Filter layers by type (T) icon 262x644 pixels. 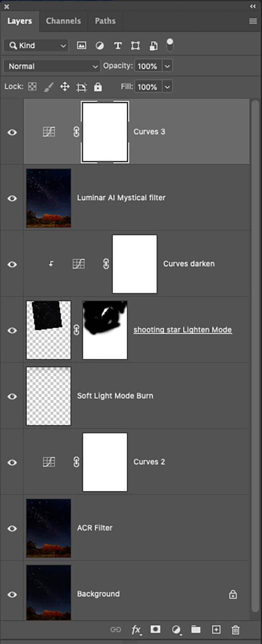coord(118,45)
